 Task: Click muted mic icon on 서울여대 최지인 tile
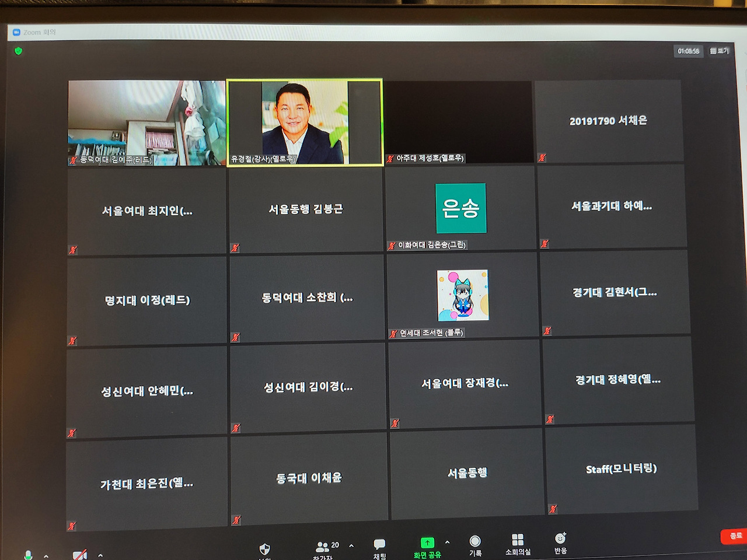(73, 250)
